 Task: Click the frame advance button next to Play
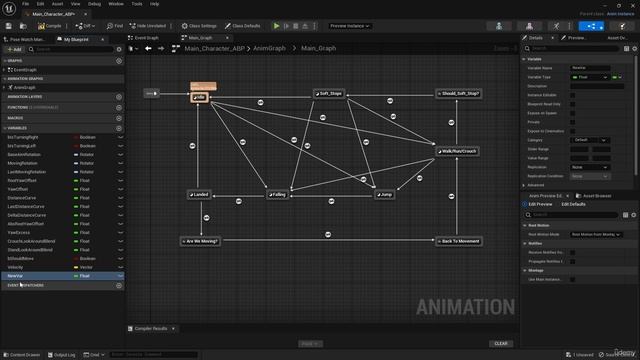(x=287, y=26)
